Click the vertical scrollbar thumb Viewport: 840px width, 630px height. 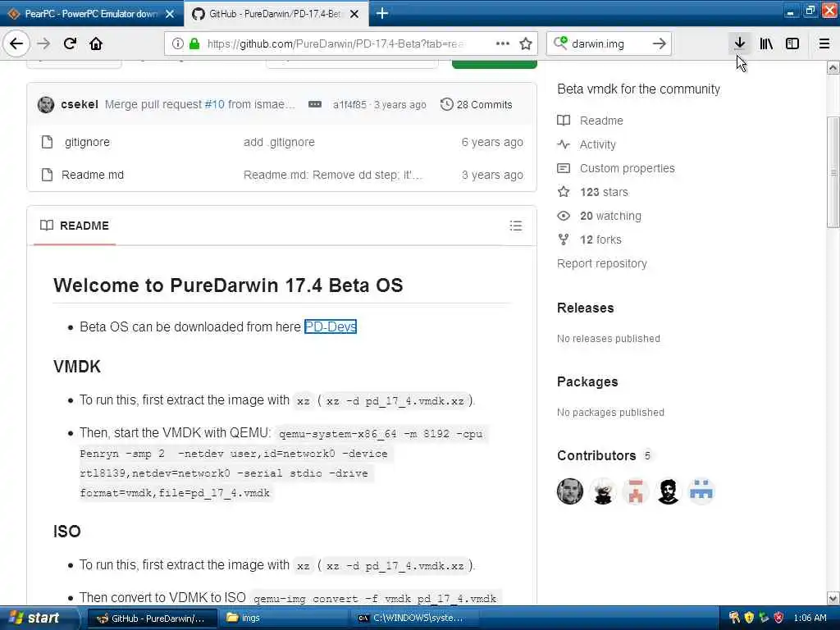pyautogui.click(x=833, y=171)
